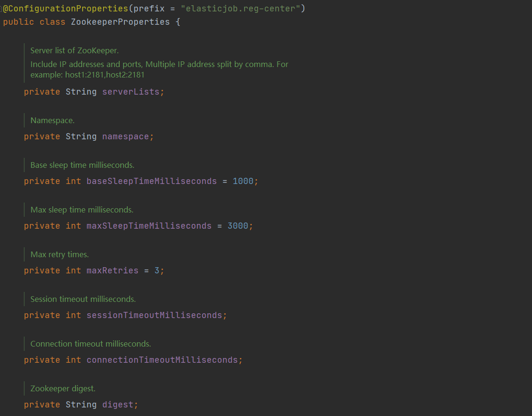Click the sessionTimeoutMilliseconds field
This screenshot has width=532, height=416.
point(154,316)
